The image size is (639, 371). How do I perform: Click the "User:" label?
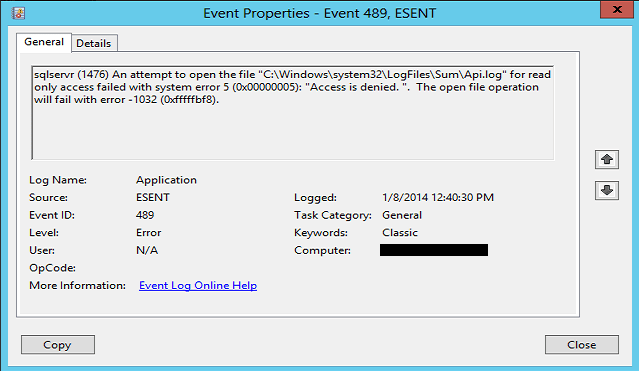[x=42, y=250]
